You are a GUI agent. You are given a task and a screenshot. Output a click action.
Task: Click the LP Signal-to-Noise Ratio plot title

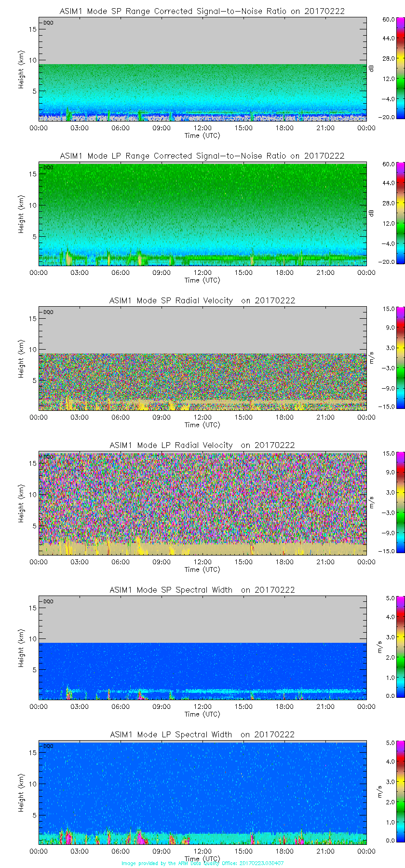coord(202,156)
